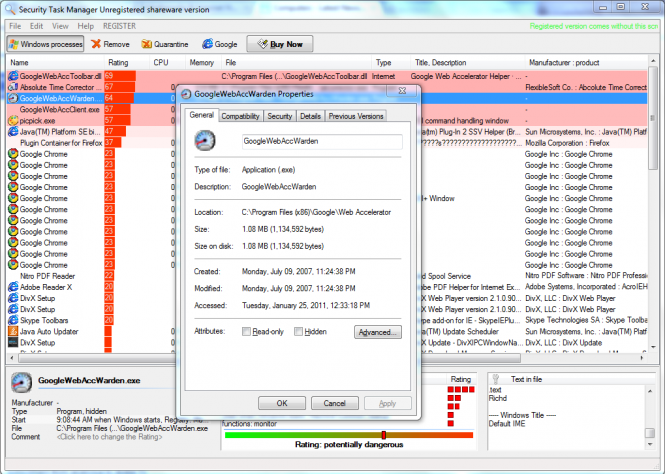Click the speedometer icon in Properties dialog

point(205,141)
